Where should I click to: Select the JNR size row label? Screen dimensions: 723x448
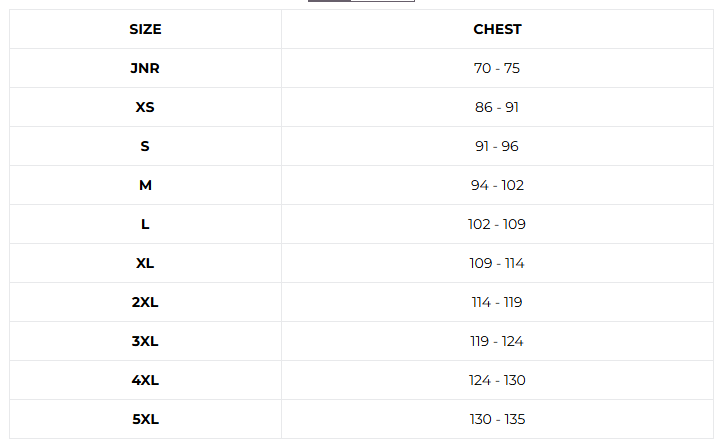tap(145, 68)
